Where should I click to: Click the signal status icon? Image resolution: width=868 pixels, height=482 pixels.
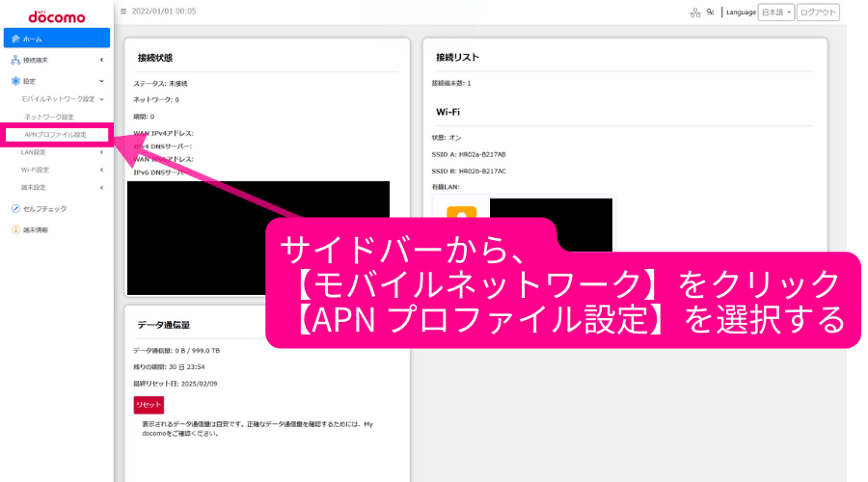coord(710,13)
